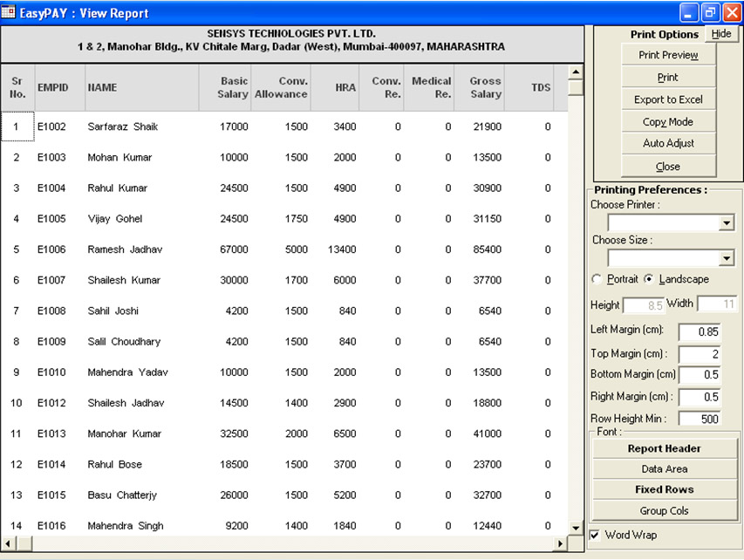Open Print Preview

click(x=668, y=55)
